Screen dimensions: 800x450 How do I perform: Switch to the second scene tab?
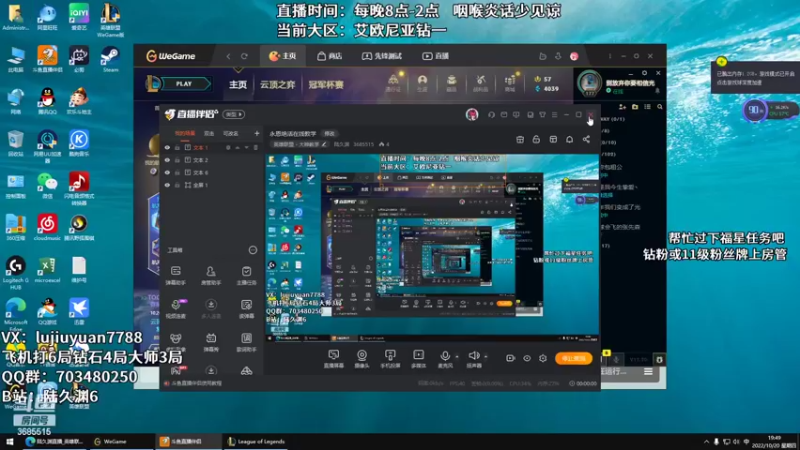tap(209, 133)
